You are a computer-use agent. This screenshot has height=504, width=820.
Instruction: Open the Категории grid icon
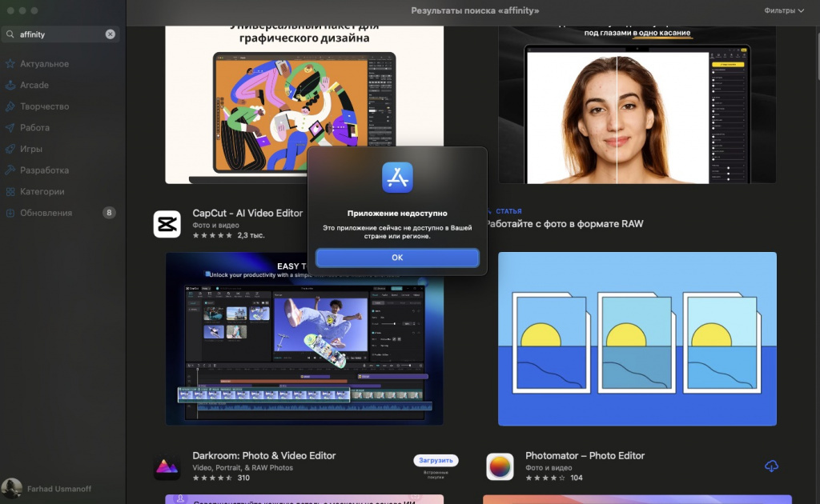click(x=10, y=192)
